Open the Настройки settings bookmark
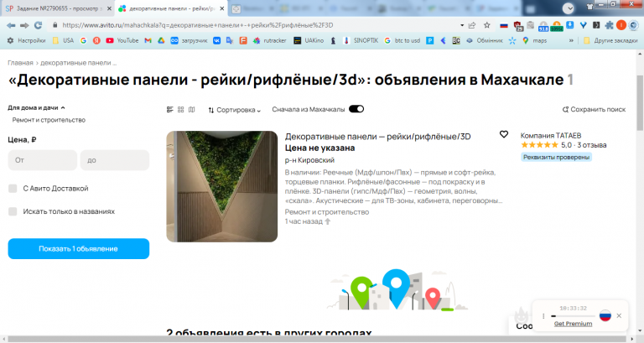 tap(26, 40)
